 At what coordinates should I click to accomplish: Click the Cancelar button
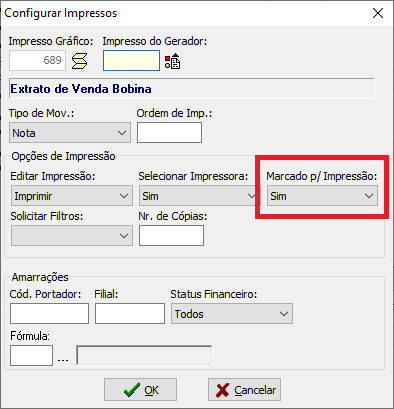(244, 390)
